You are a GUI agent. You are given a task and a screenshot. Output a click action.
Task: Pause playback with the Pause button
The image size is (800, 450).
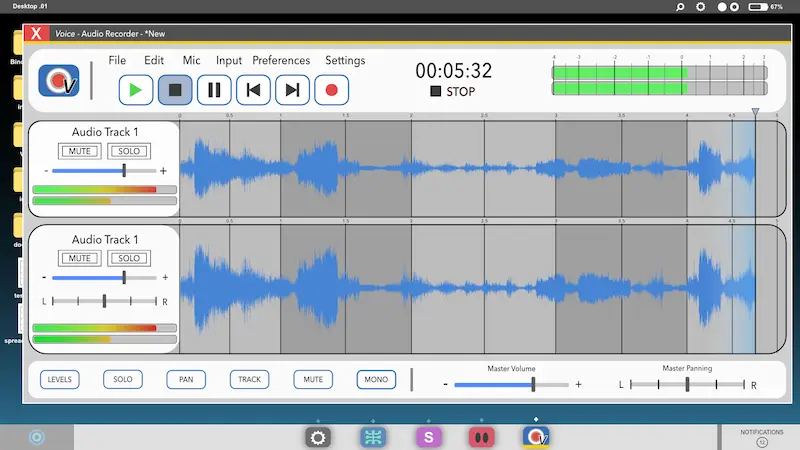coord(214,90)
